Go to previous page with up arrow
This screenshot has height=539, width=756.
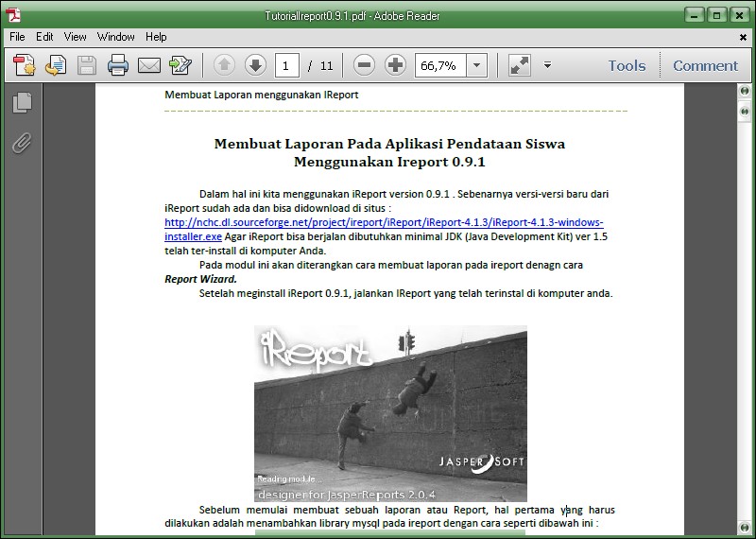click(224, 65)
